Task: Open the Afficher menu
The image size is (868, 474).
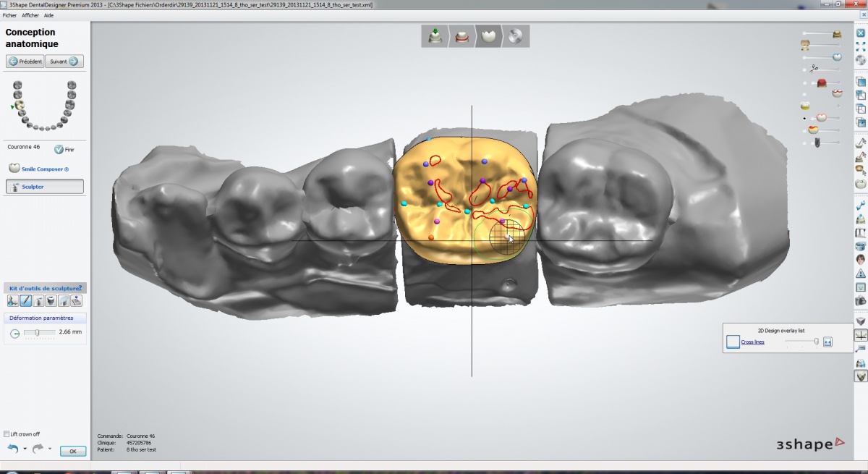Action: (30, 14)
